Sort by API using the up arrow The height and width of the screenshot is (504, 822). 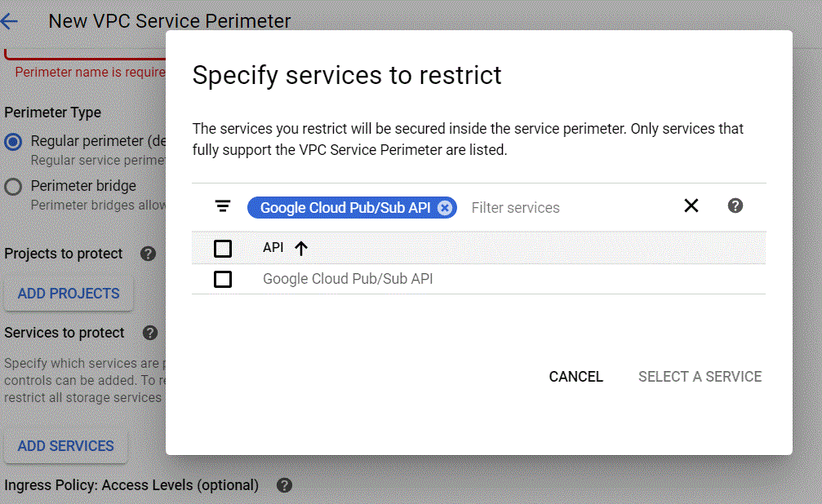tap(301, 248)
